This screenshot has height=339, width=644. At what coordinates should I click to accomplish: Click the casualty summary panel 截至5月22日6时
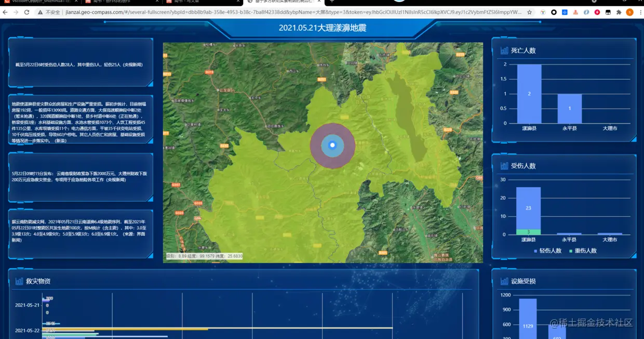(x=81, y=62)
